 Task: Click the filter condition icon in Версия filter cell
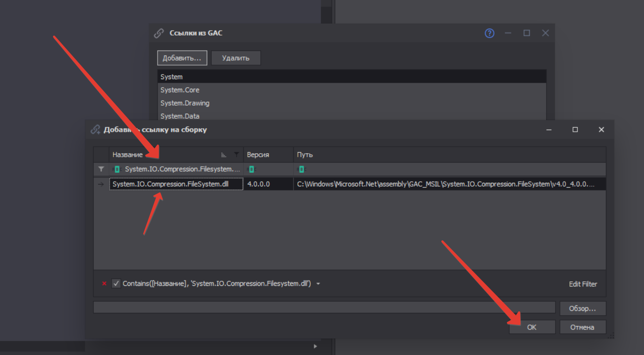pos(252,169)
